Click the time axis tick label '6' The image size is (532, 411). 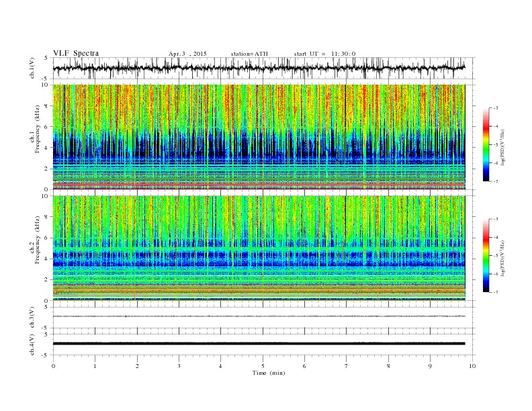[304, 366]
